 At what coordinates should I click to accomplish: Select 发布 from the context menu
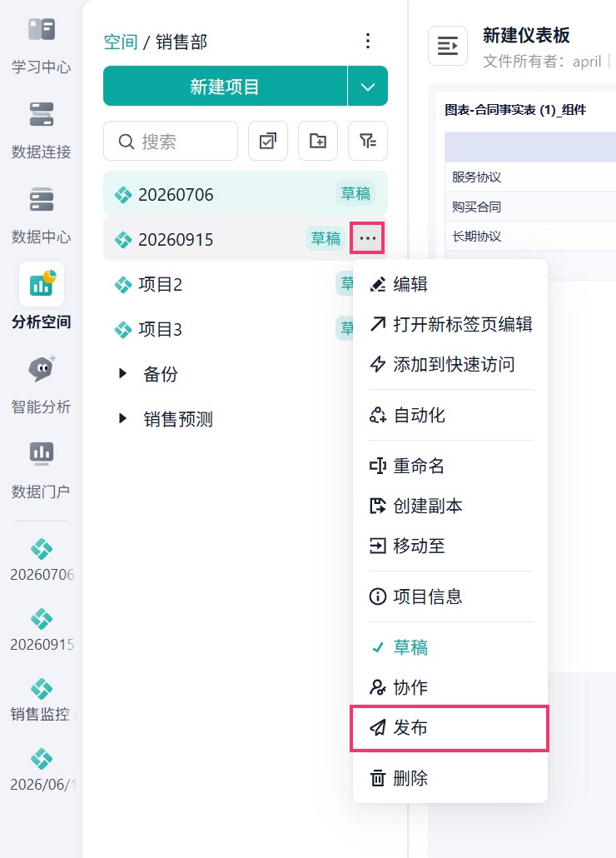tap(450, 728)
